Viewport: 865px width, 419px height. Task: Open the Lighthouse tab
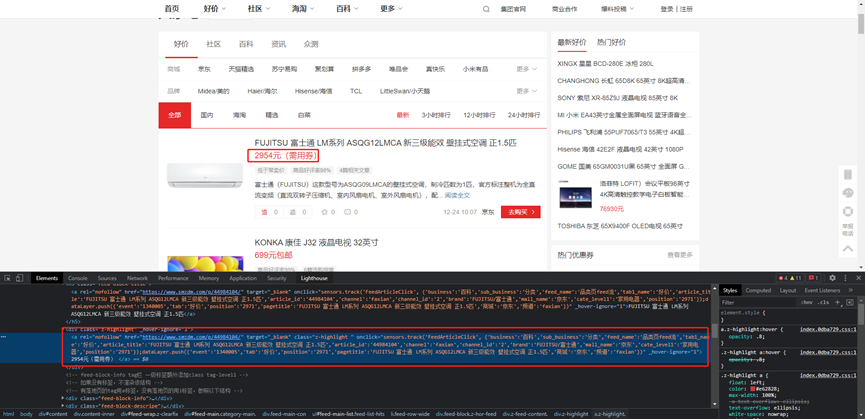coord(314,278)
